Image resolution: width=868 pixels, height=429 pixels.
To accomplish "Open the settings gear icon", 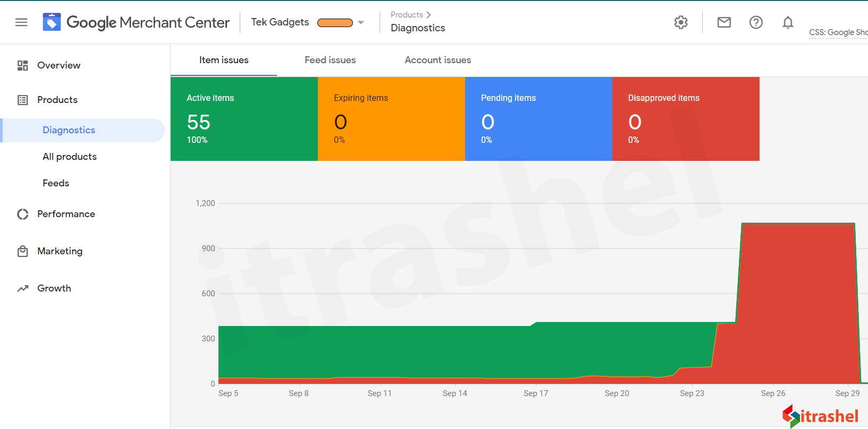I will click(681, 22).
